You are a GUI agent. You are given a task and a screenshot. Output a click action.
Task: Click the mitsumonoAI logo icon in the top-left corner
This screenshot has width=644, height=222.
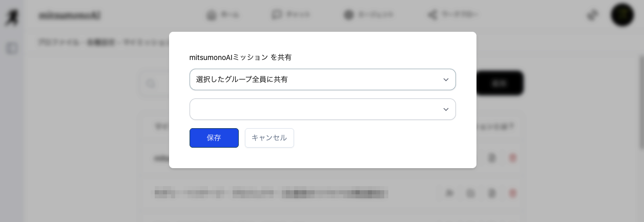[10, 16]
